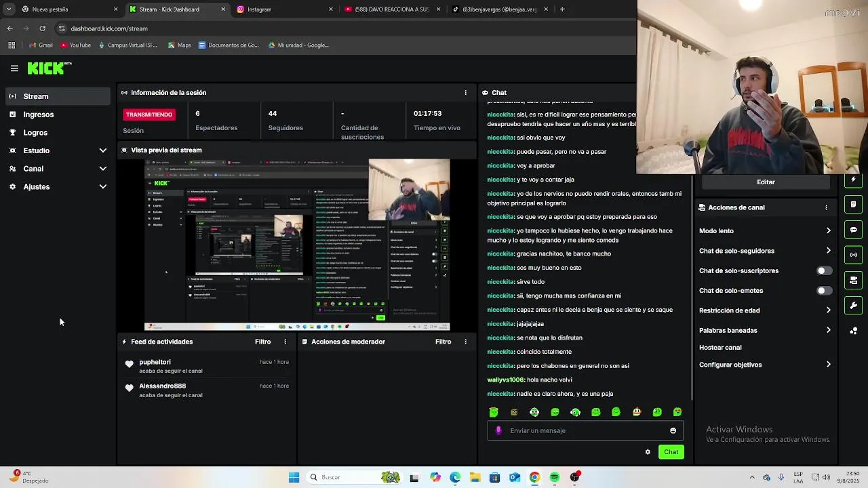
Task: Open Restricción de edad options
Action: coord(765,310)
